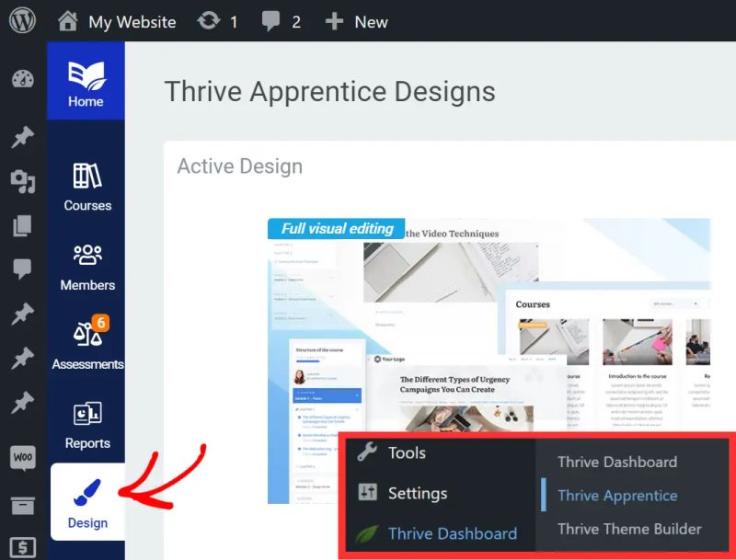Open the Dashboard speedometer icon
The image size is (736, 560).
click(x=22, y=78)
